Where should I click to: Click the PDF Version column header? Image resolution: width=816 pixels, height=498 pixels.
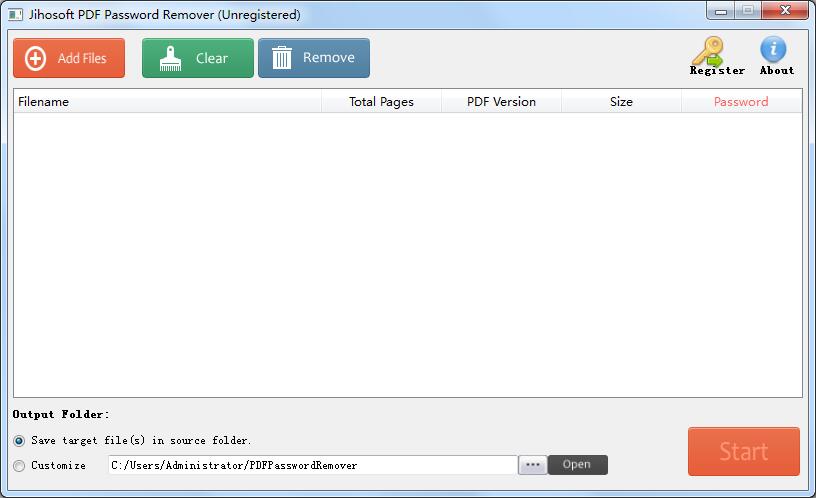pos(501,101)
